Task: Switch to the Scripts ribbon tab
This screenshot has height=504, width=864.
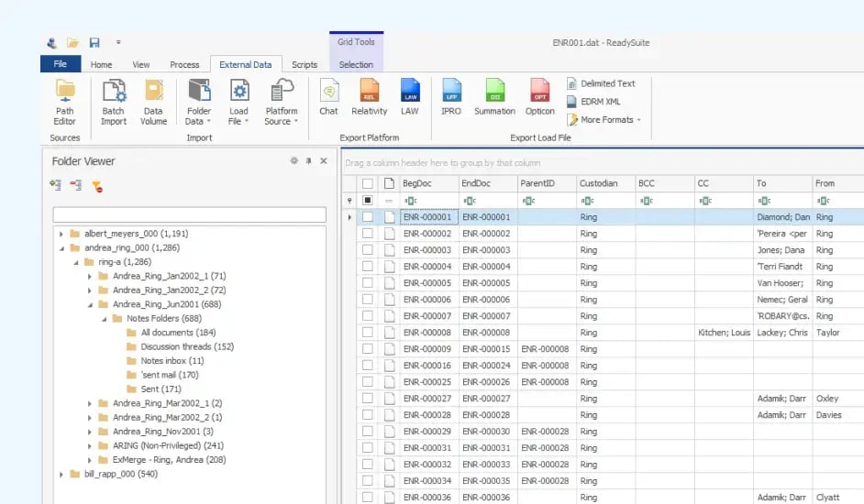Action: pyautogui.click(x=305, y=65)
